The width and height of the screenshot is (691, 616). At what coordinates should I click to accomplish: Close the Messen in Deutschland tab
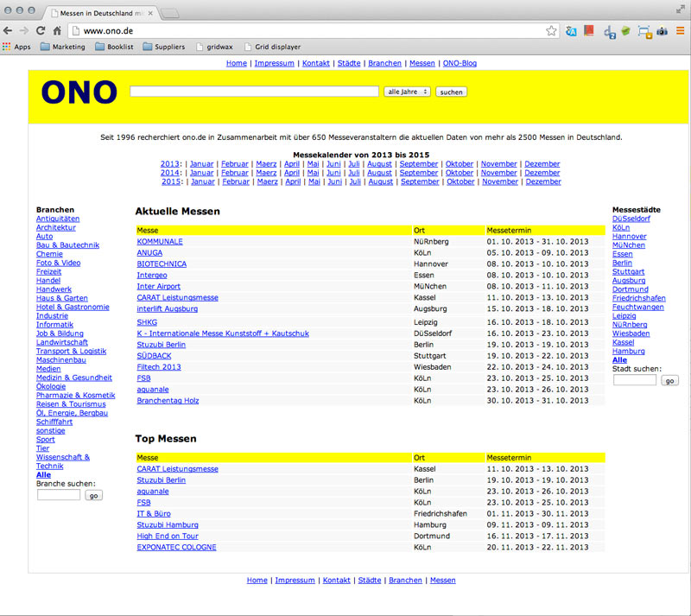coord(150,13)
